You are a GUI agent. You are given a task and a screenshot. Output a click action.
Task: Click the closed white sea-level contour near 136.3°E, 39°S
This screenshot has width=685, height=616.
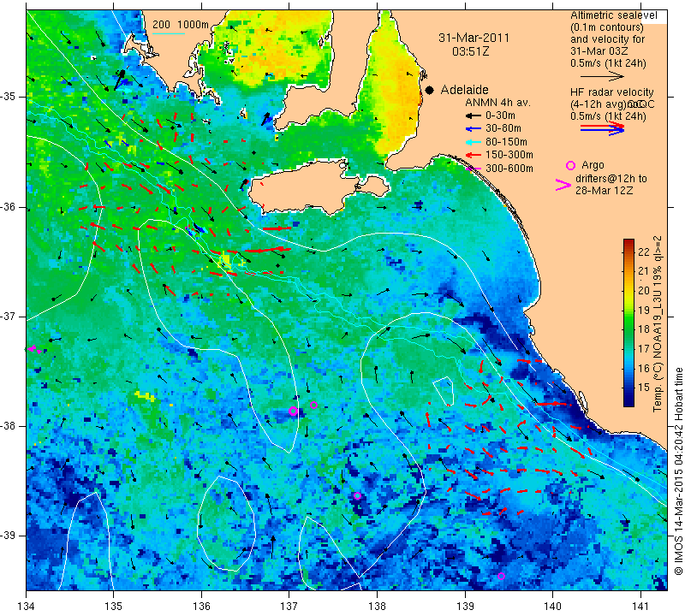[226, 524]
